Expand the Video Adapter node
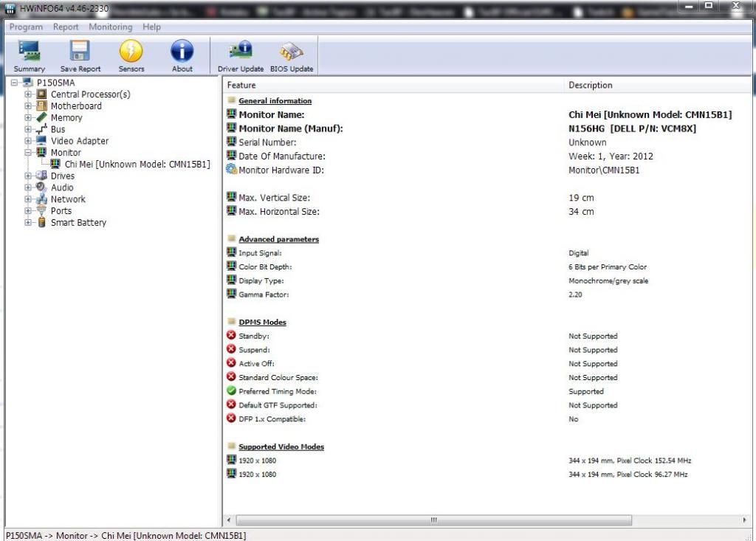This screenshot has width=756, height=541. tap(29, 141)
